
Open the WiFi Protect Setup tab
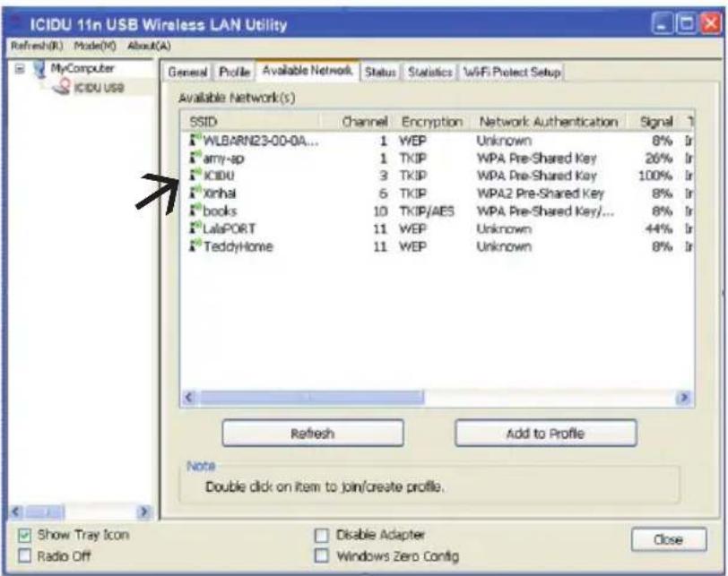tap(512, 73)
